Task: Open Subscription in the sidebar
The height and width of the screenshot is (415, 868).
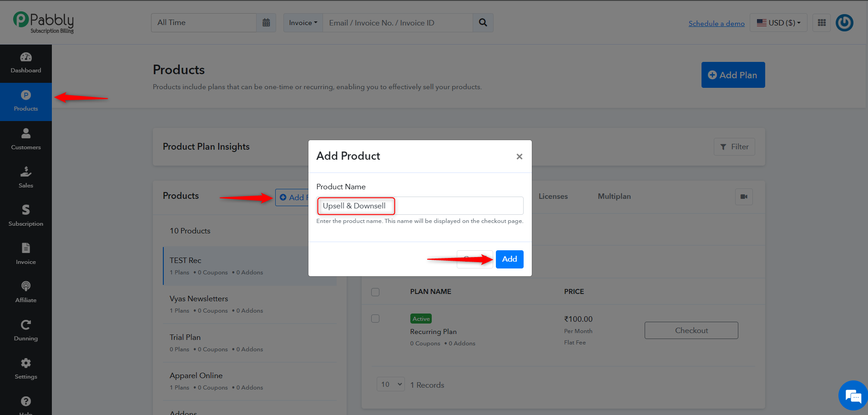Action: coord(26,216)
